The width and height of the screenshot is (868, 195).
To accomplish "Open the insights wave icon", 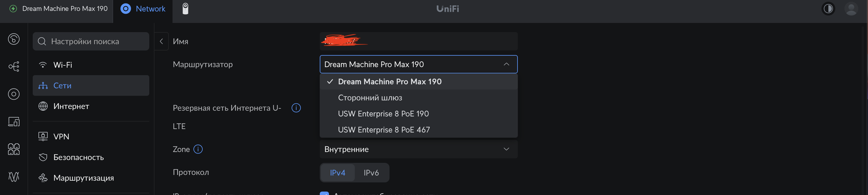I will coord(14,176).
